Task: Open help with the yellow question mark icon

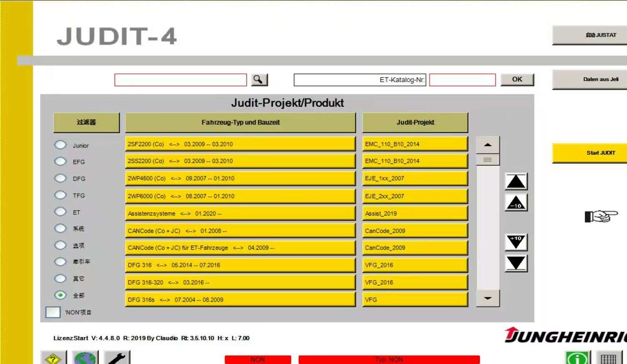Action: click(x=53, y=358)
